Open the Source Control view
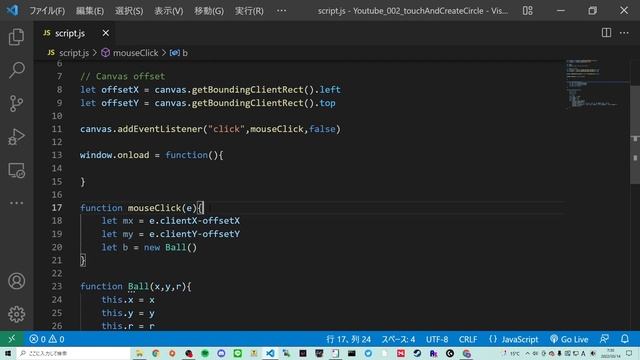 tap(16, 104)
